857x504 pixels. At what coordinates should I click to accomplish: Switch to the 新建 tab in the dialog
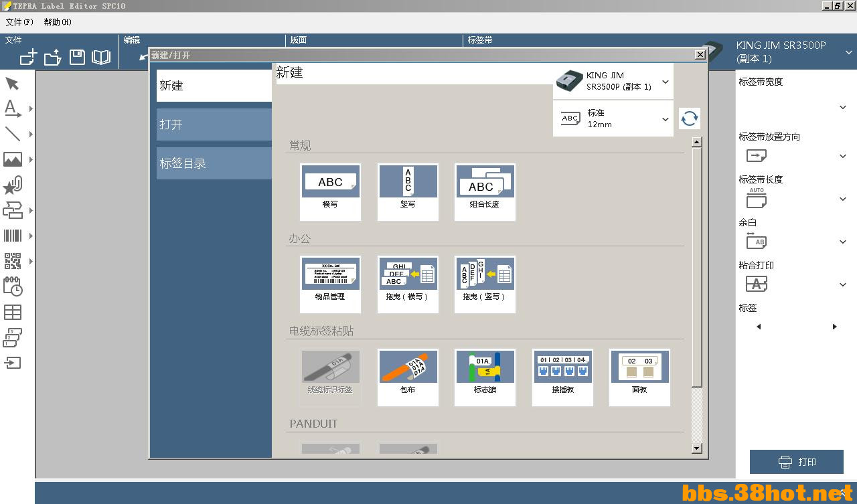[214, 86]
